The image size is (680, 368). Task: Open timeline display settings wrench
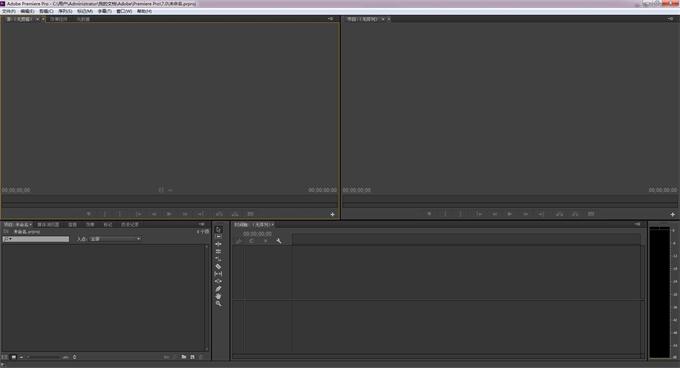click(279, 241)
